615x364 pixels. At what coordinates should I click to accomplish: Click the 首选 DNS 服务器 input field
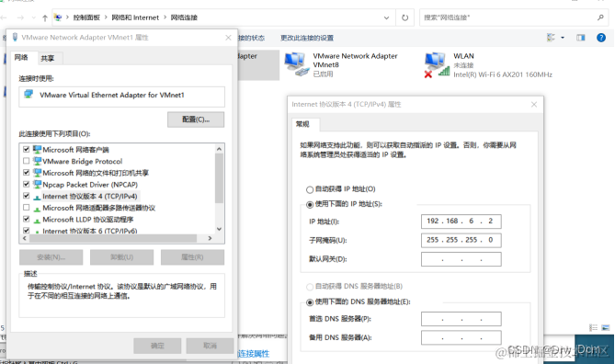click(461, 319)
